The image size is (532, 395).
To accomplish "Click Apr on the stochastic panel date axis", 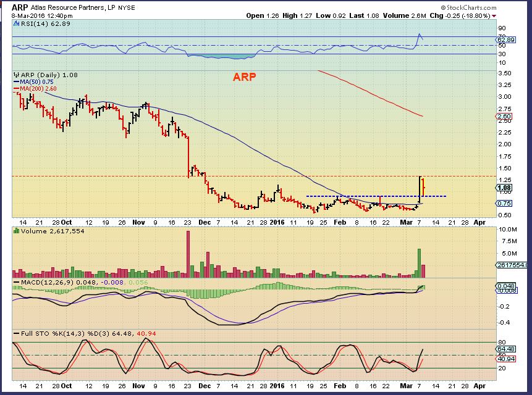I will pos(479,386).
